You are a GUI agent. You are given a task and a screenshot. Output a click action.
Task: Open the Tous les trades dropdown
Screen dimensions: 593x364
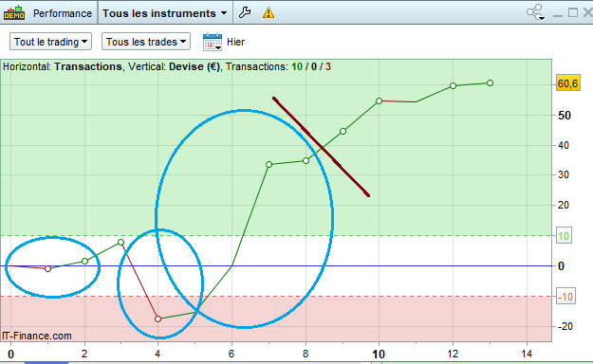click(x=146, y=42)
